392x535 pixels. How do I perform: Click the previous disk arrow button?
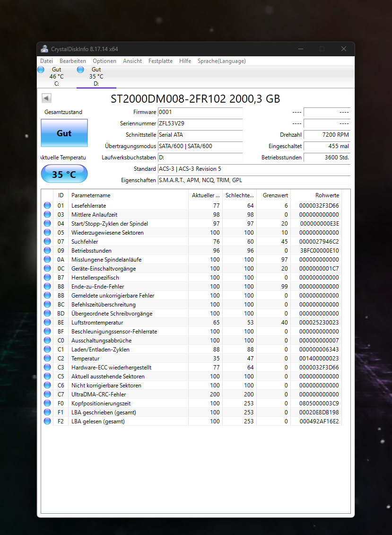coord(46,98)
